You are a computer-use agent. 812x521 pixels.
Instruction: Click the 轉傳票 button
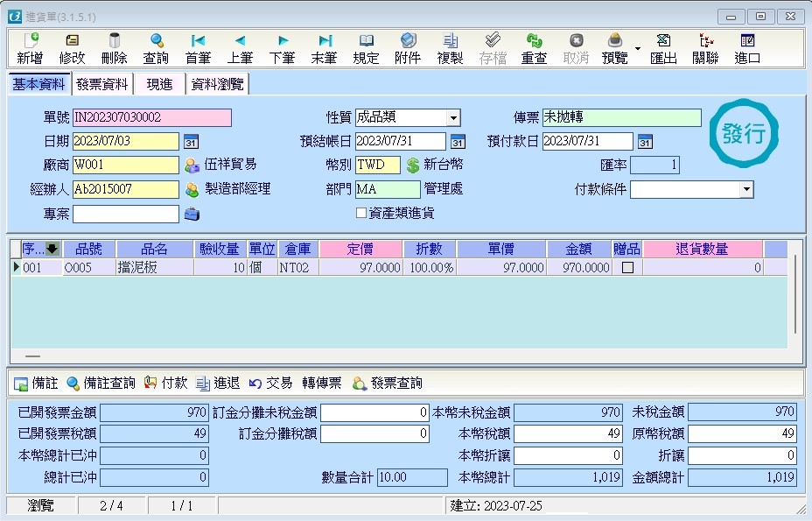[322, 384]
